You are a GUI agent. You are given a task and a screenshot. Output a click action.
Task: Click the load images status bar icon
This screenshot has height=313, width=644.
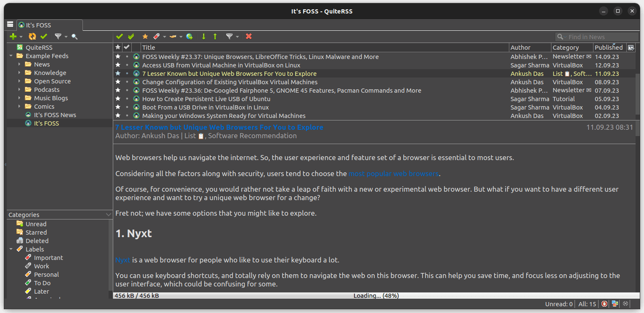(615, 304)
